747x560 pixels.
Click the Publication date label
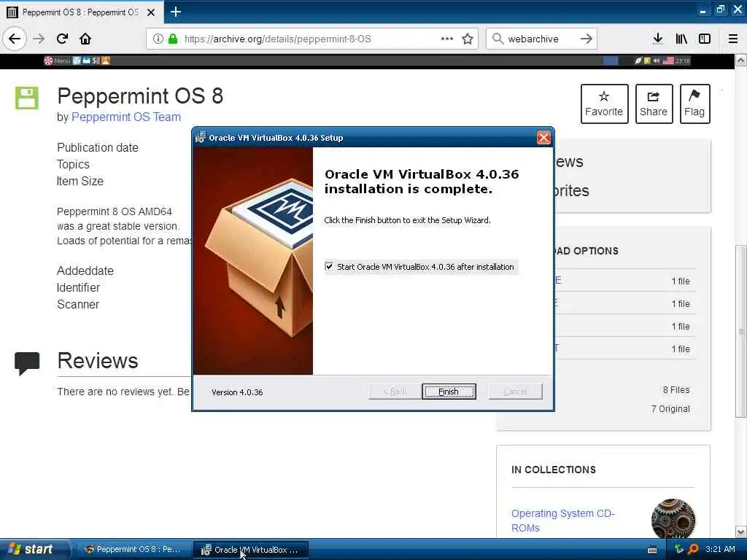[98, 147]
